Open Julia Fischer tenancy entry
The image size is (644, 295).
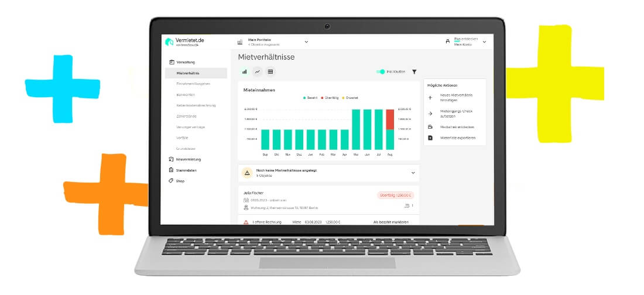[254, 193]
